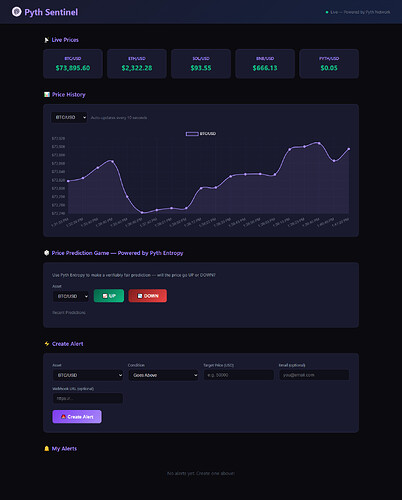Click the last data point on chart
The width and height of the screenshot is (402, 500).
tap(349, 149)
